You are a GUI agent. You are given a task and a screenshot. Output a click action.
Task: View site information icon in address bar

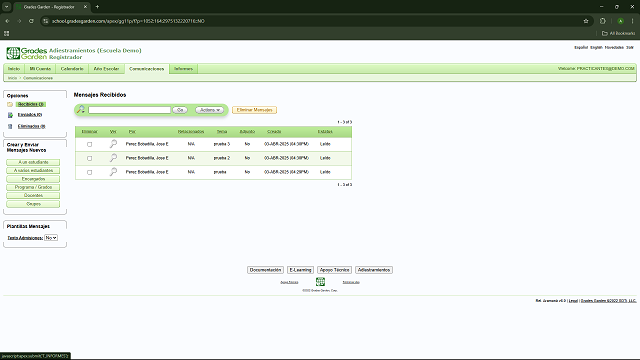click(x=46, y=21)
